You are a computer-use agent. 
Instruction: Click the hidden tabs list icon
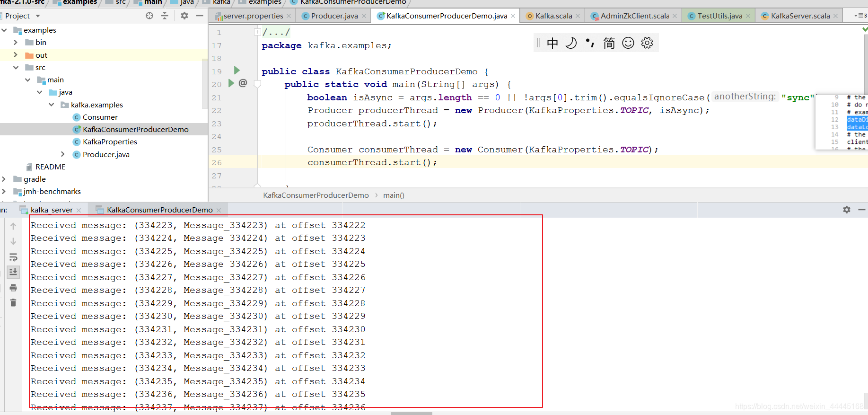pyautogui.click(x=861, y=16)
